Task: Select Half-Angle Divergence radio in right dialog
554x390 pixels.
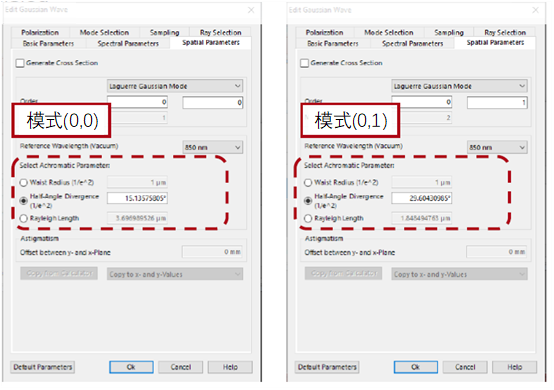Action: pos(308,201)
